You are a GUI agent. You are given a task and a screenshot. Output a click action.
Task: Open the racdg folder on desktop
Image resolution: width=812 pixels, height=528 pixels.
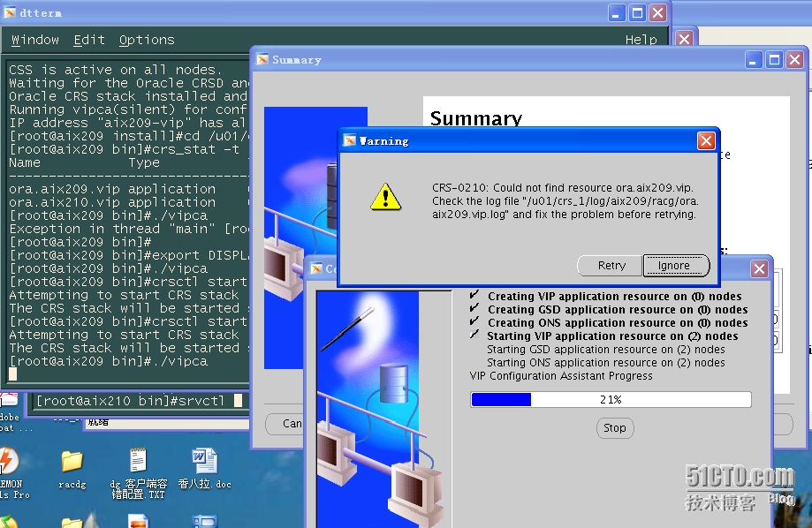[x=72, y=470]
